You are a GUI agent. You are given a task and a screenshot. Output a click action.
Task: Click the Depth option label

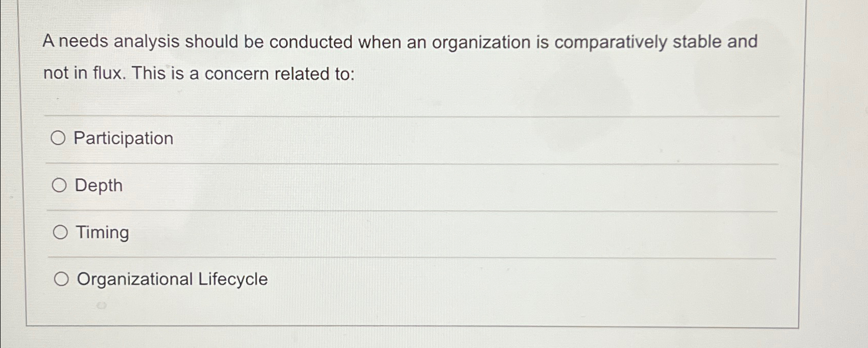tap(99, 185)
